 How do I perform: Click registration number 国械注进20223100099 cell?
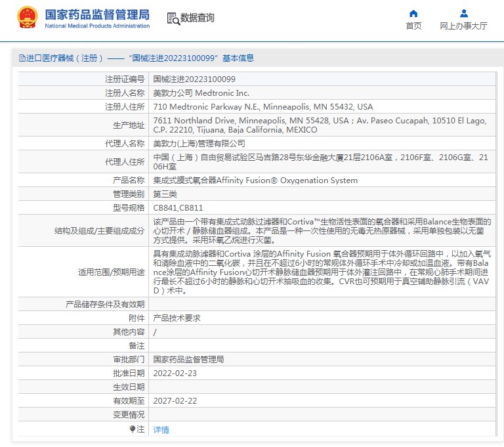coord(194,79)
